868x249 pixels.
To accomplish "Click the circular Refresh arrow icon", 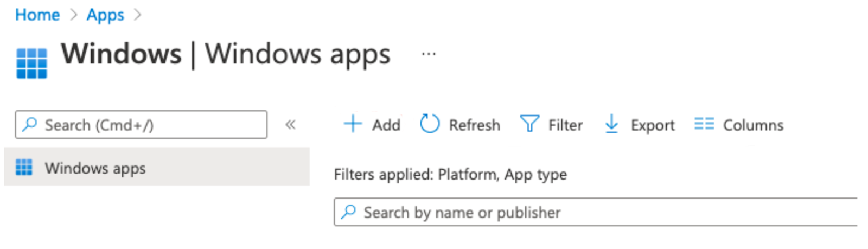I will [x=430, y=124].
